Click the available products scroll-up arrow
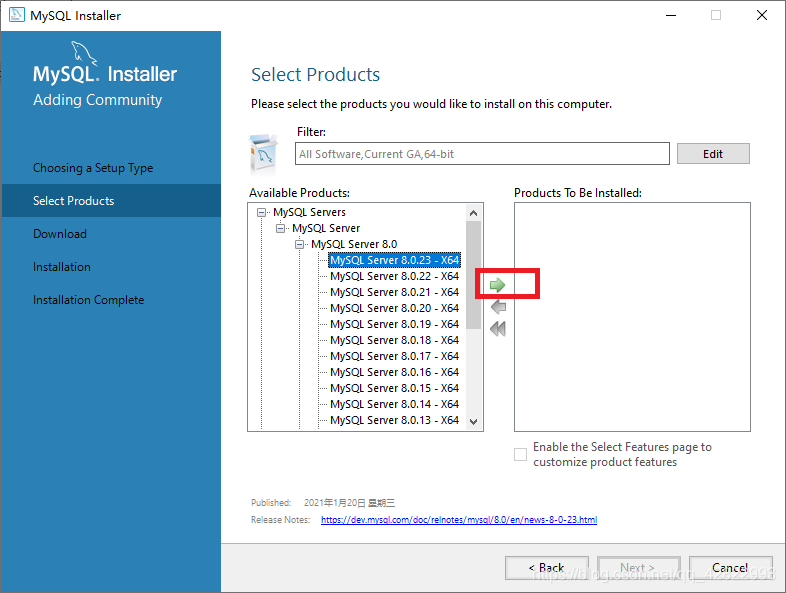The height and width of the screenshot is (593, 786). pyautogui.click(x=473, y=213)
